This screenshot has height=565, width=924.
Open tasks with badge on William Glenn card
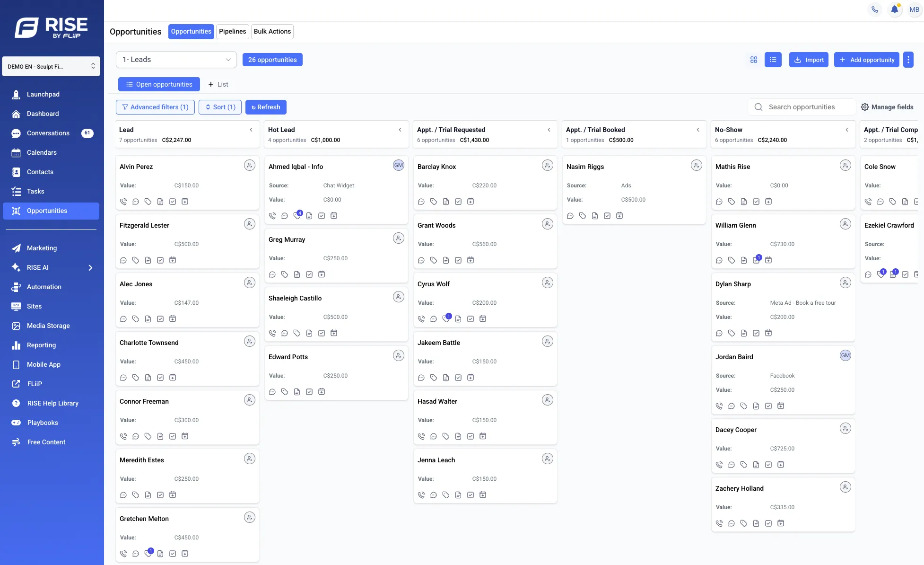point(757,259)
